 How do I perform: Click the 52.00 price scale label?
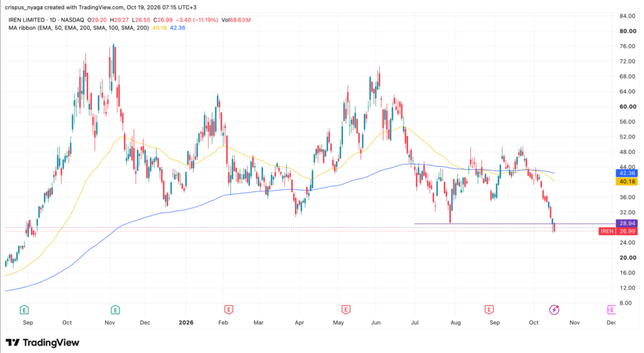628,137
